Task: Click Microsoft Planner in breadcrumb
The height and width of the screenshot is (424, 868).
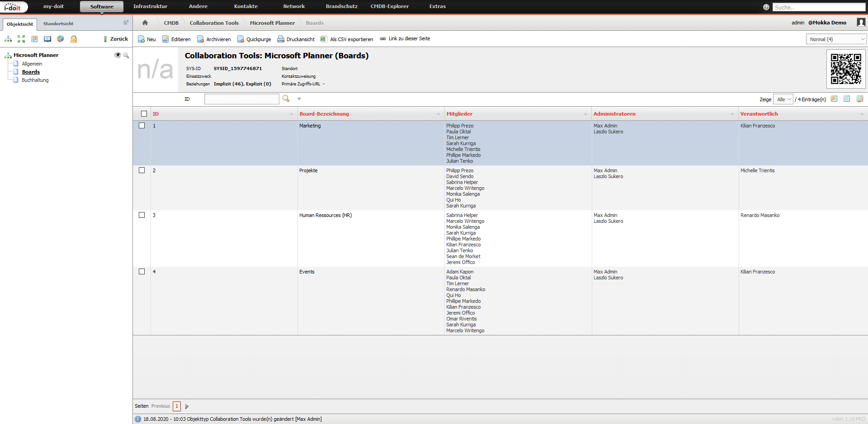Action: [x=272, y=23]
